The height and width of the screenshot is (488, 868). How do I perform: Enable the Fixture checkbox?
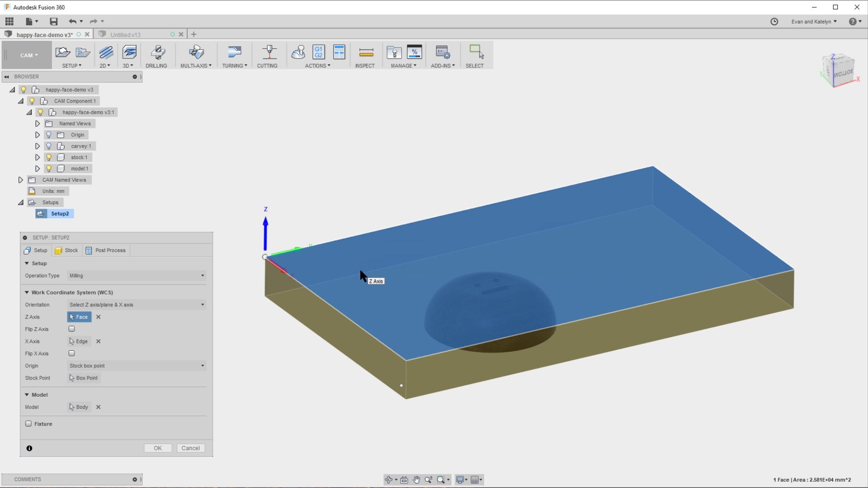(x=28, y=424)
